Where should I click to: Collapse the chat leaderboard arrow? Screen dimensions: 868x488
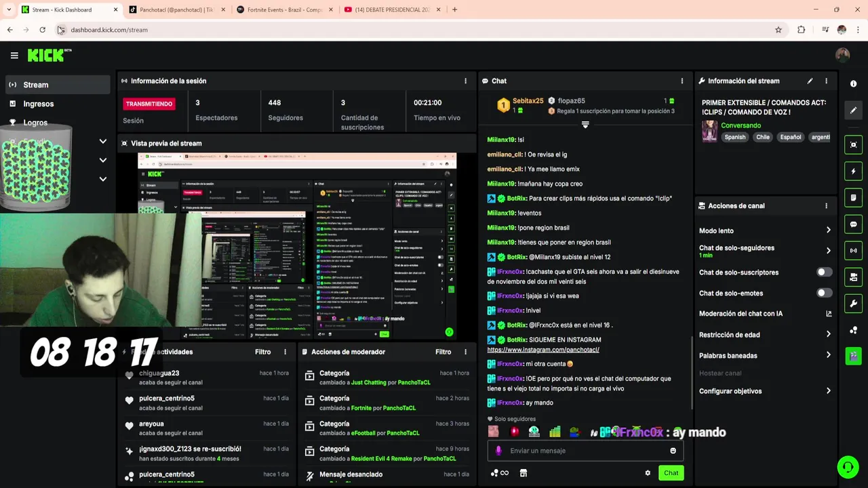point(585,125)
